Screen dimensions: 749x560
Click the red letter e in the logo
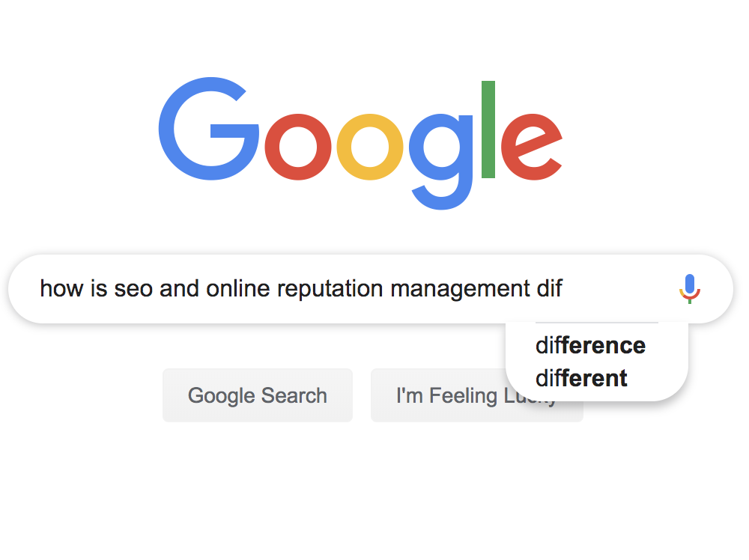531,147
